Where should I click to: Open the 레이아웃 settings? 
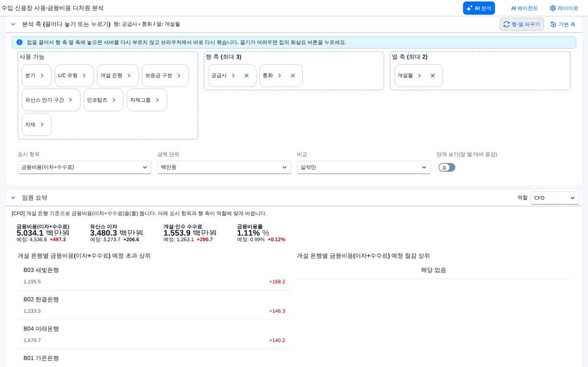coord(564,8)
